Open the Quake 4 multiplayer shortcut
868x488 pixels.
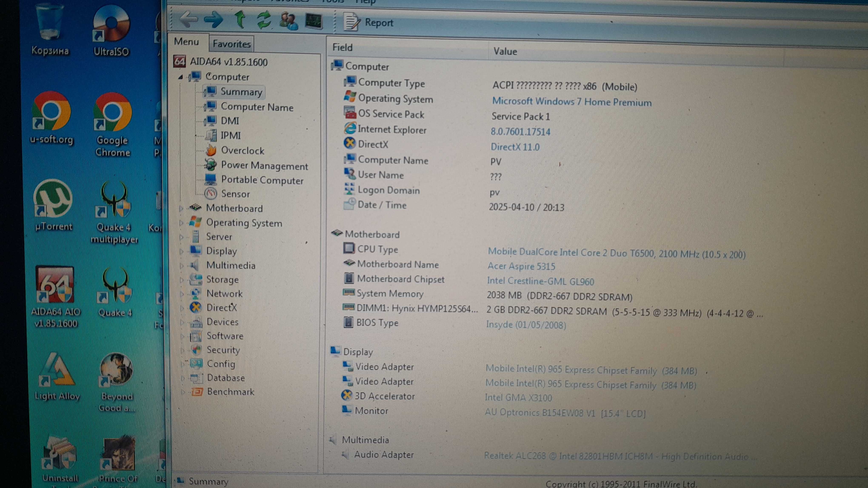click(115, 213)
